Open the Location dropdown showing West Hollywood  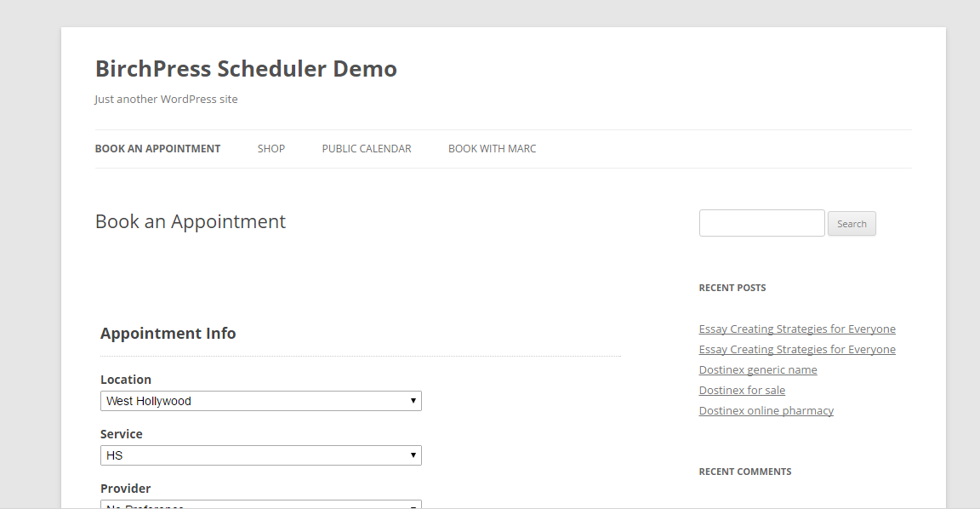coord(260,401)
